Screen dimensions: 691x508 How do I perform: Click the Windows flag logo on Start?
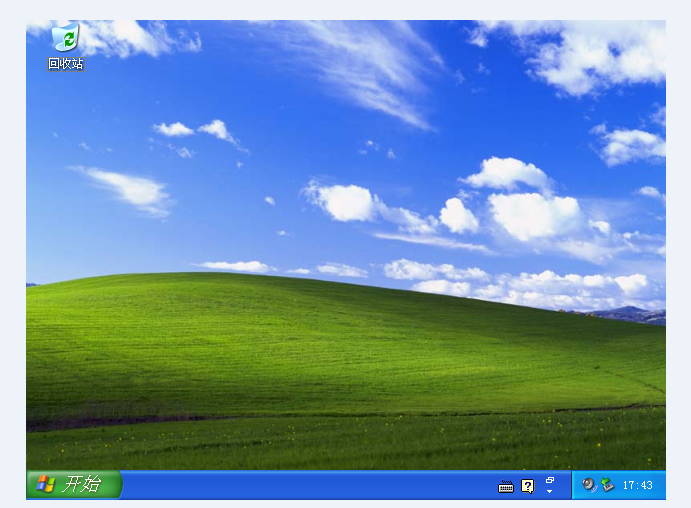tap(46, 485)
